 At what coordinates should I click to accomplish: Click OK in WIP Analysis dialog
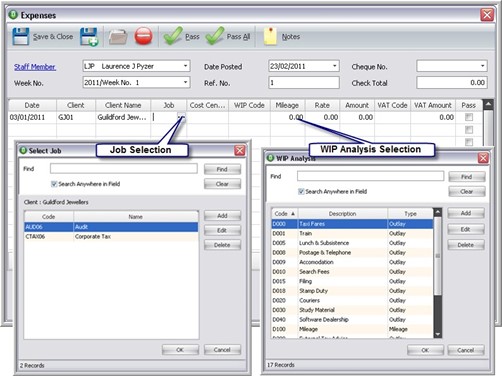point(425,350)
